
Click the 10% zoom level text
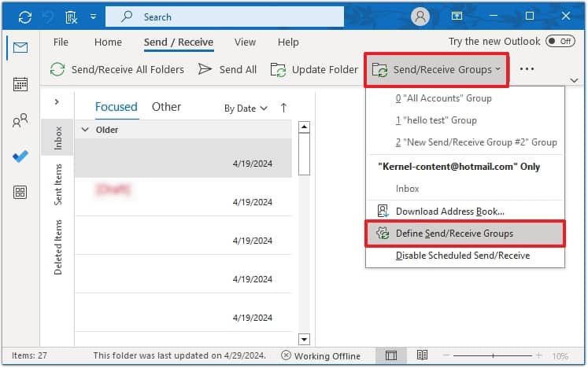(x=560, y=356)
